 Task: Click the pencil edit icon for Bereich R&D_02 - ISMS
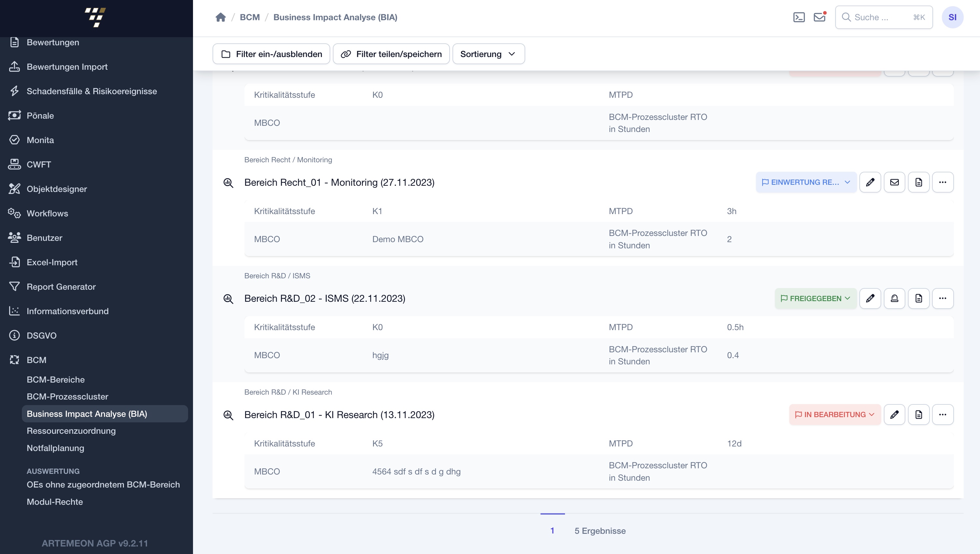point(870,298)
